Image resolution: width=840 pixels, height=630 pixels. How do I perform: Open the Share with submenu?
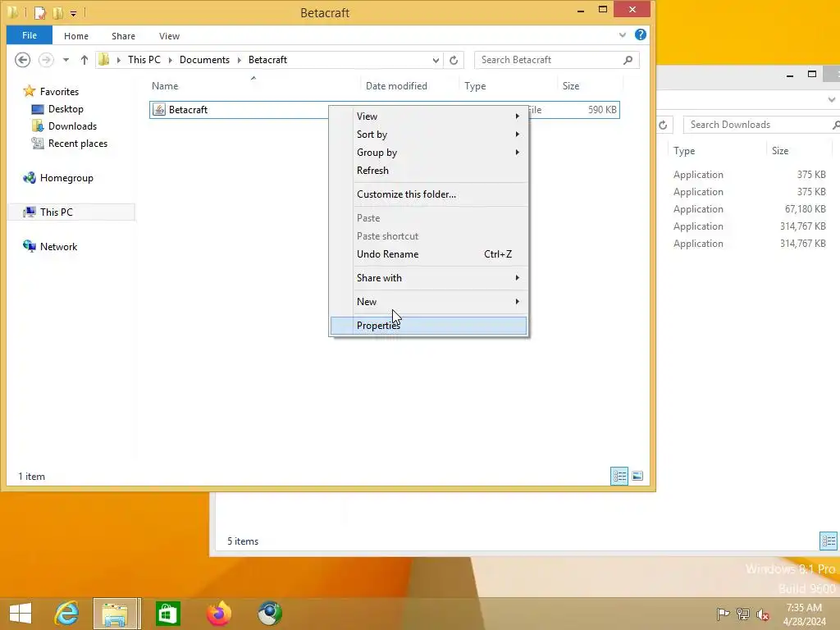click(428, 278)
